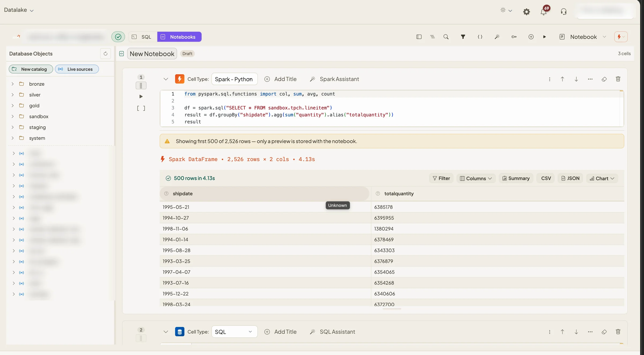Expand the silver catalog
The width and height of the screenshot is (644, 355).
point(12,95)
